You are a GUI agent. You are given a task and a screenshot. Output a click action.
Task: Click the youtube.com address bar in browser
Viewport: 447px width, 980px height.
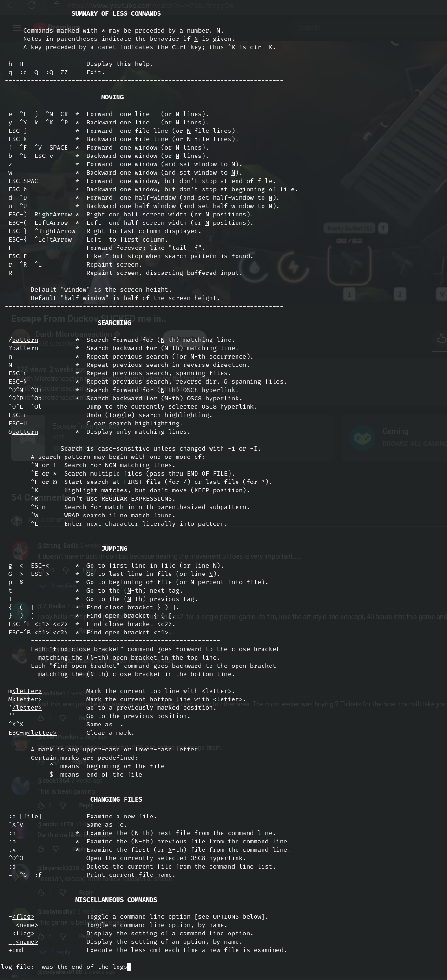pyautogui.click(x=151, y=5)
